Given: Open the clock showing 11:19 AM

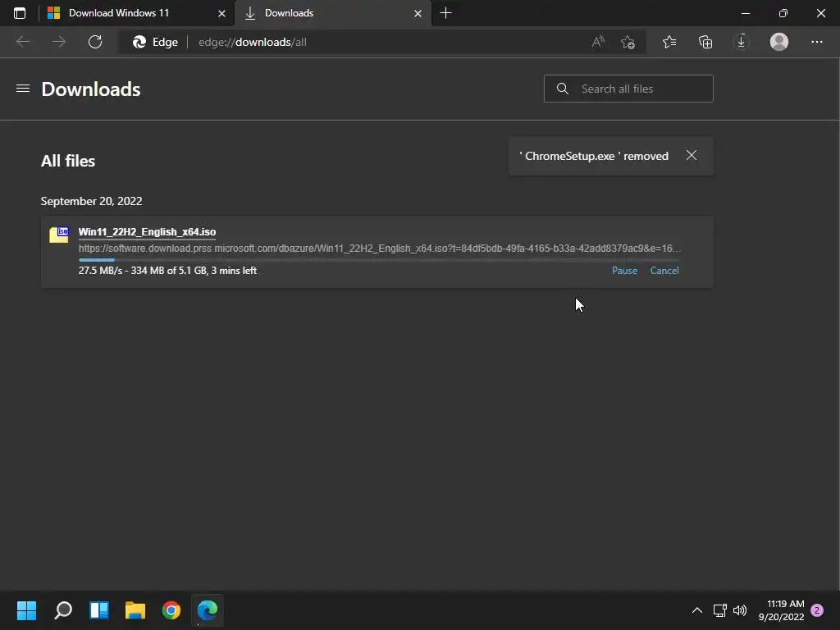Looking at the screenshot, I should click(781, 610).
